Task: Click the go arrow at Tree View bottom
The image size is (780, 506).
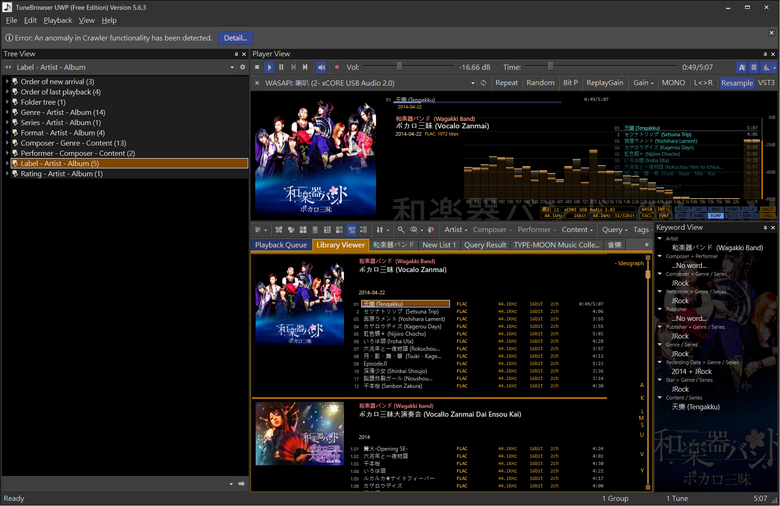Action: coord(242,484)
